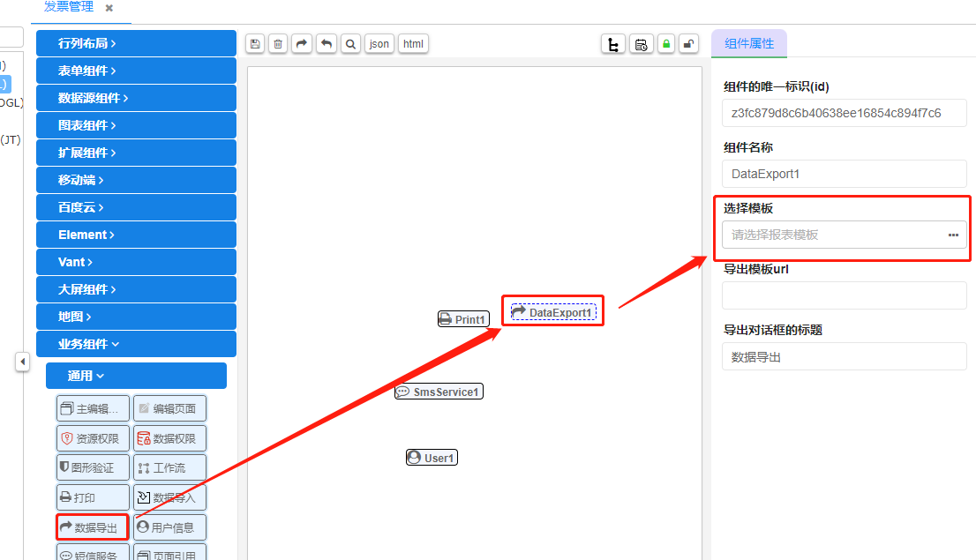Select the 发票管理 page tab
Screen dimensions: 976x560
coord(69,7)
